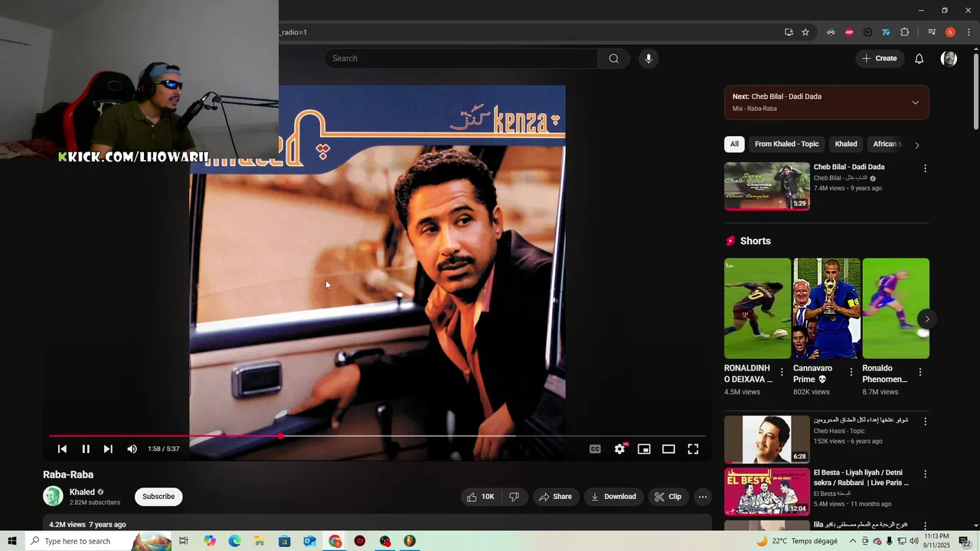
Task: Select the From Khaled - Topic chip
Action: pyautogui.click(x=786, y=144)
